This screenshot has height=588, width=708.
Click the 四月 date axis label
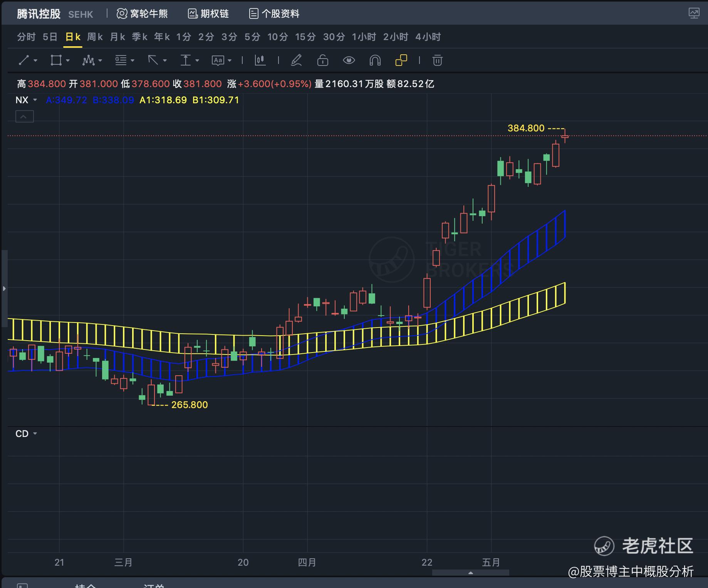(307, 563)
